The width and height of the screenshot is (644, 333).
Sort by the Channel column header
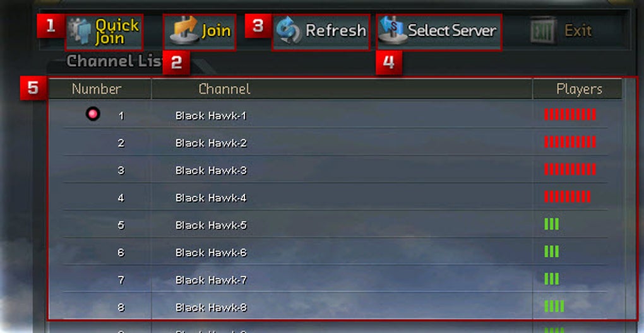(224, 89)
